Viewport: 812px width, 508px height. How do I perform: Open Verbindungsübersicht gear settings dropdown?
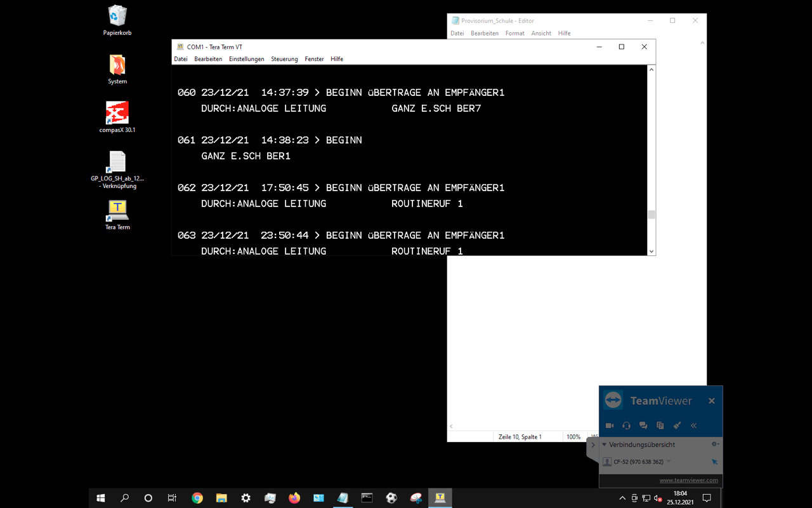pos(715,444)
